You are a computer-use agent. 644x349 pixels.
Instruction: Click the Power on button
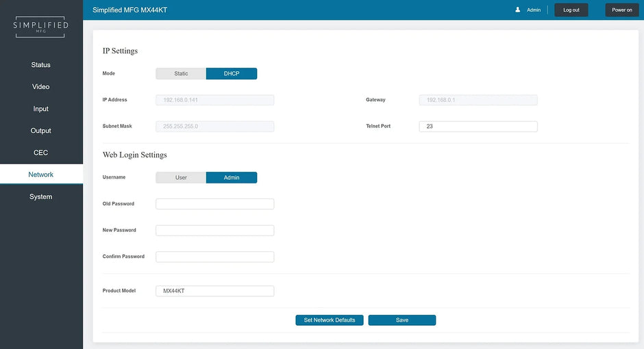(x=621, y=10)
